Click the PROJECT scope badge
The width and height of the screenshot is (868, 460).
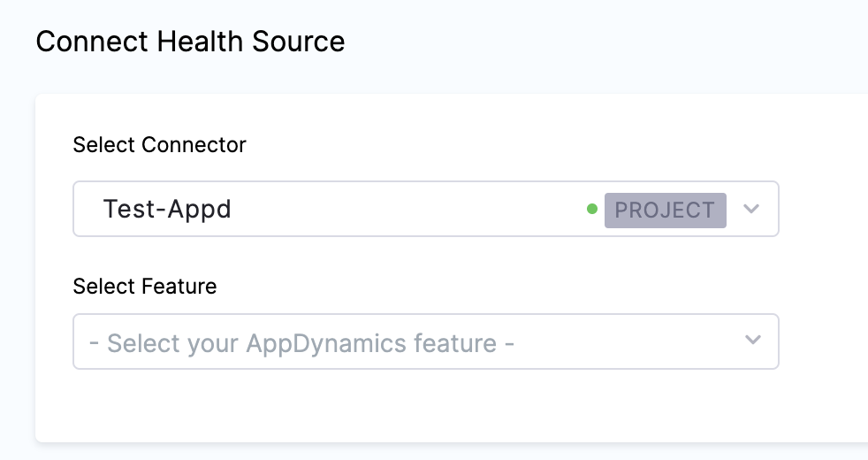(x=665, y=210)
